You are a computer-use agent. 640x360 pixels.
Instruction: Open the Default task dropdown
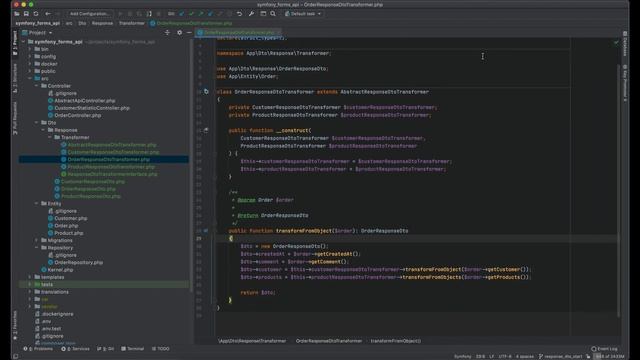(303, 14)
